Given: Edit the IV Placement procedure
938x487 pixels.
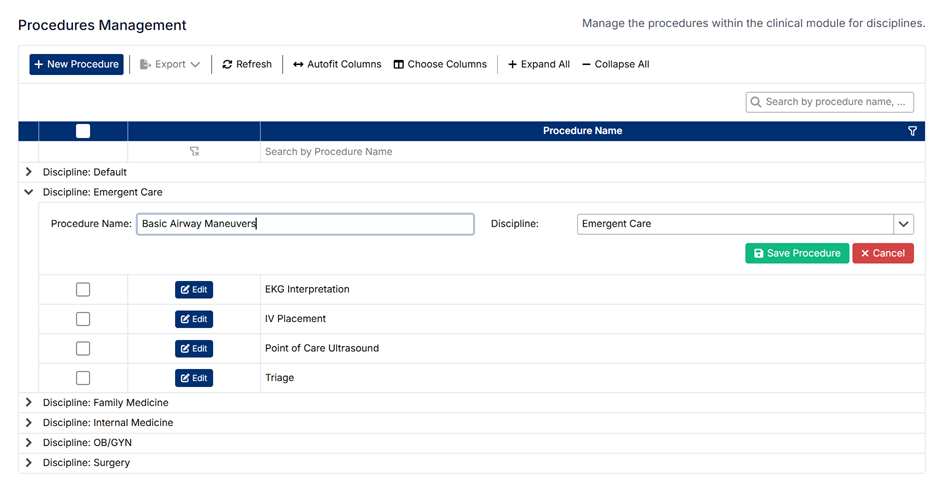Looking at the screenshot, I should pyautogui.click(x=194, y=319).
